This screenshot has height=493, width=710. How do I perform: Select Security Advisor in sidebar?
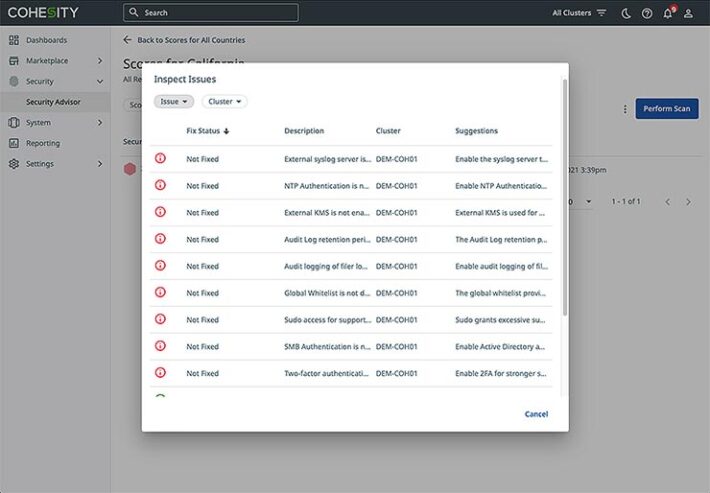click(53, 102)
